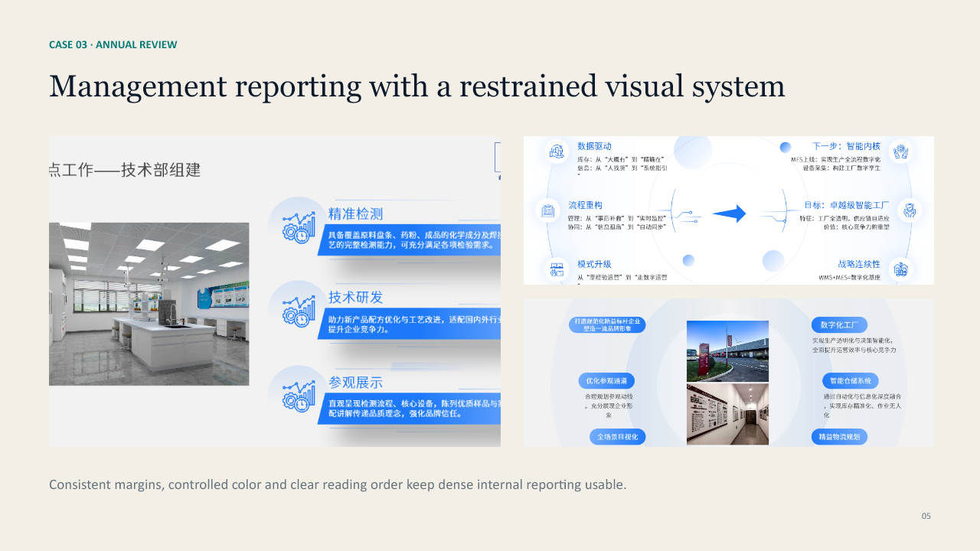Click the 技术研发 heading

355,297
